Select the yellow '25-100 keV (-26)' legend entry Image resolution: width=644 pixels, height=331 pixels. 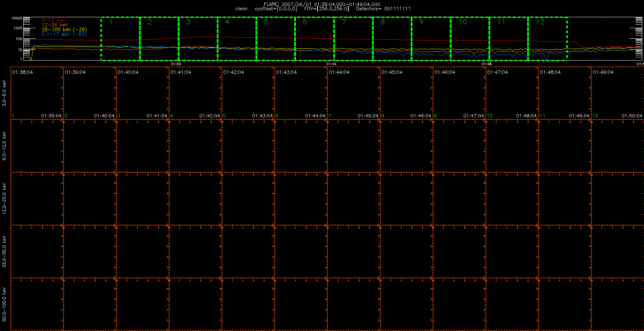tap(64, 30)
